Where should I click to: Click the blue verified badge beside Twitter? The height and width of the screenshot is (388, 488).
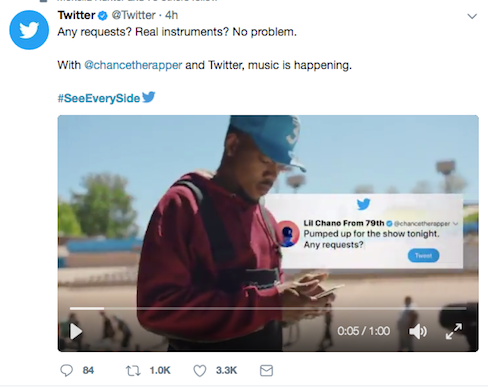tap(103, 15)
